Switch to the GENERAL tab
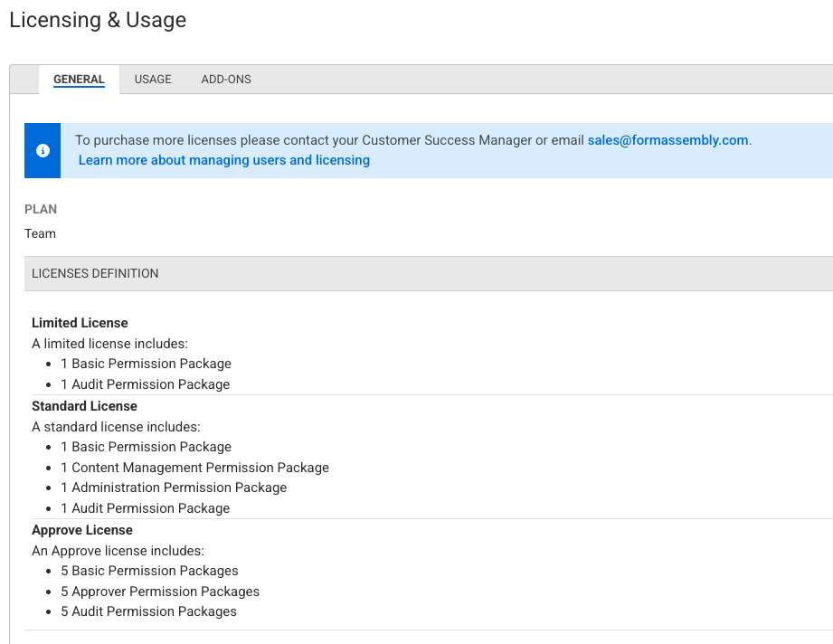This screenshot has width=833, height=644. pyautogui.click(x=79, y=80)
